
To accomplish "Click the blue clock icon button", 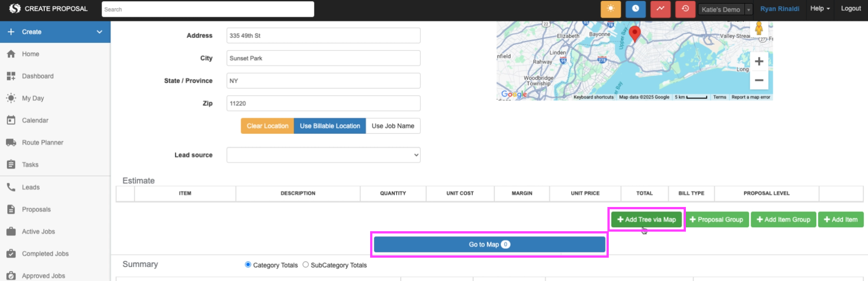I will 635,9.
